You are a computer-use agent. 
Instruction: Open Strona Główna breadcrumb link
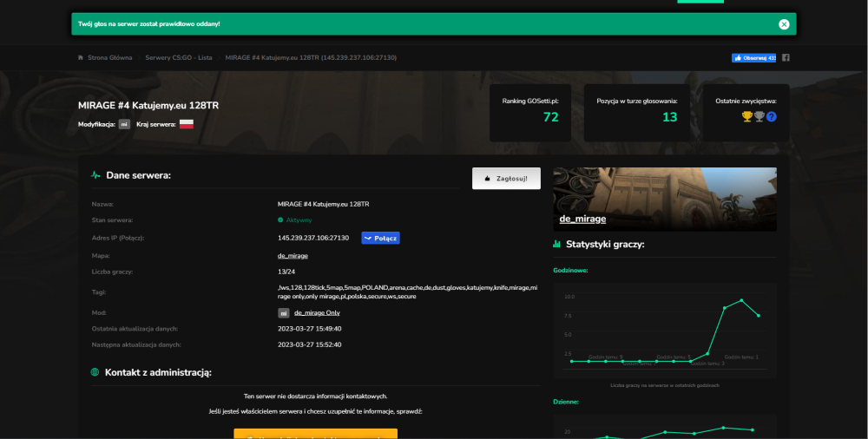coord(109,57)
